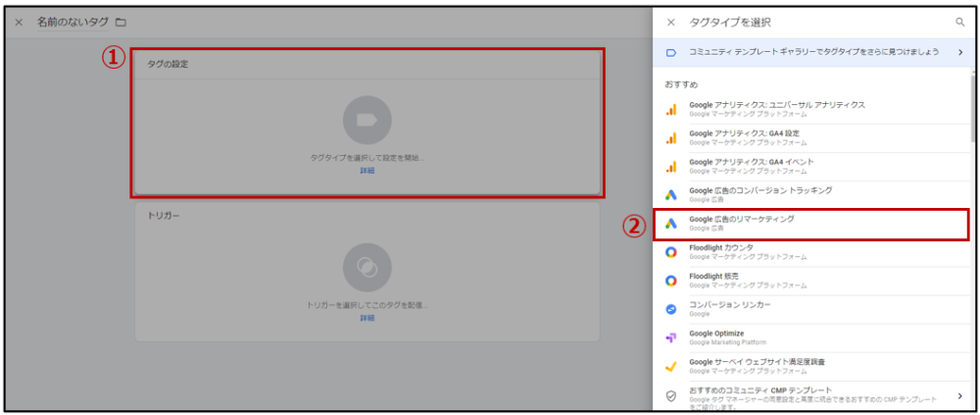Viewport: 980px width, 415px height.
Task: Click the tag configuration placeholder icon
Action: point(367,120)
